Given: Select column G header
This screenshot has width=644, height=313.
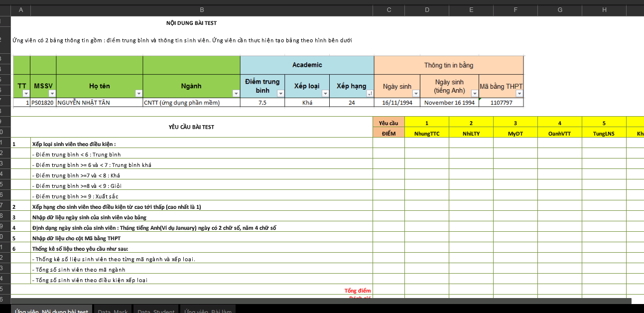Looking at the screenshot, I should (x=560, y=10).
